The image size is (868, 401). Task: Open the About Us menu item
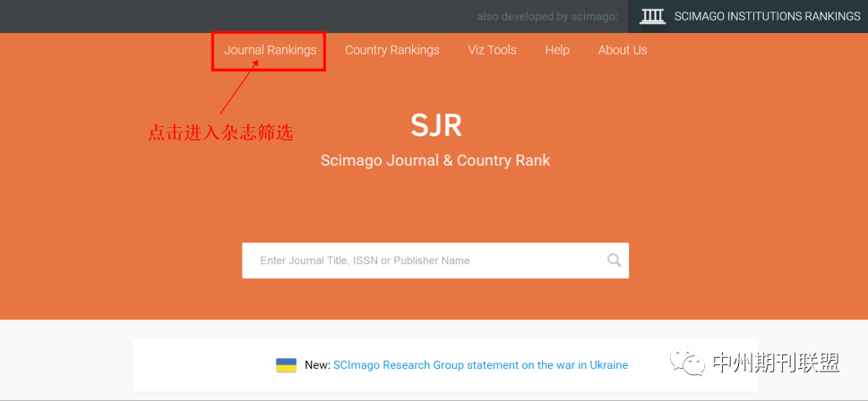point(623,50)
